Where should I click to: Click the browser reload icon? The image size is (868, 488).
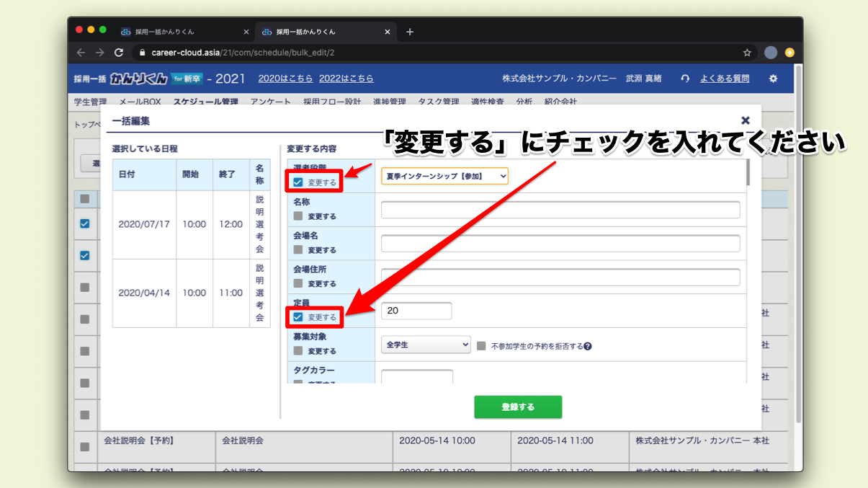(x=119, y=53)
